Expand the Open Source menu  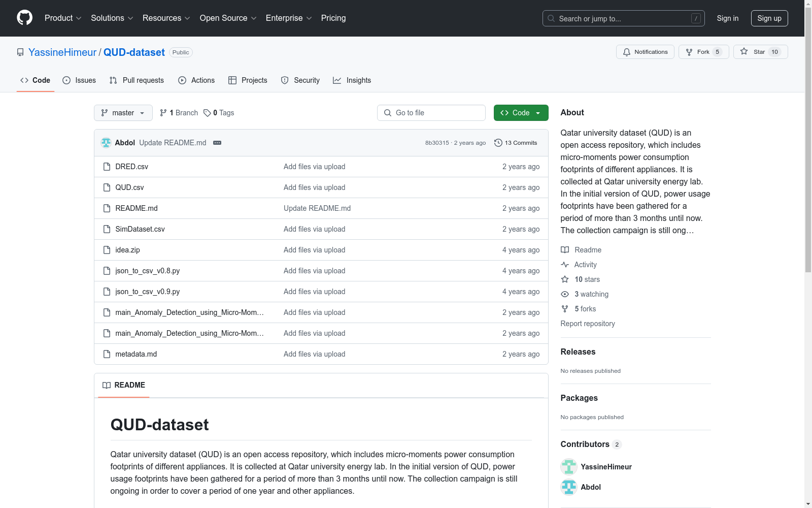click(228, 18)
